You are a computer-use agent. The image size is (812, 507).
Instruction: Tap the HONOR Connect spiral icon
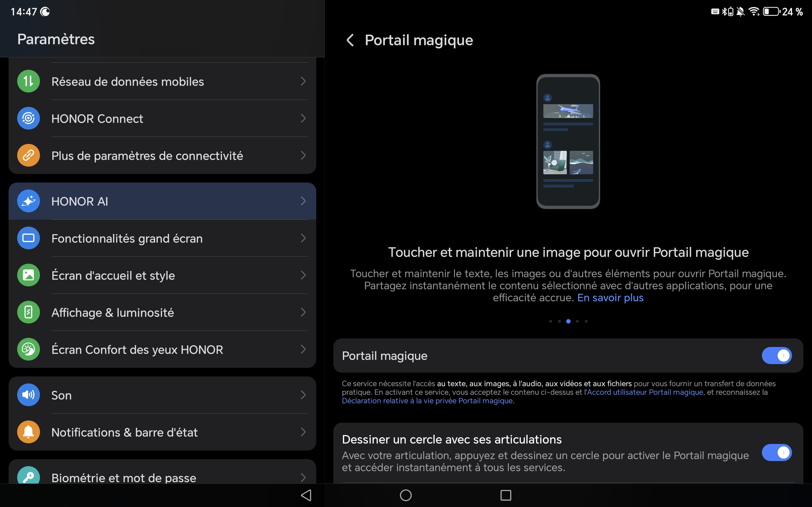29,119
